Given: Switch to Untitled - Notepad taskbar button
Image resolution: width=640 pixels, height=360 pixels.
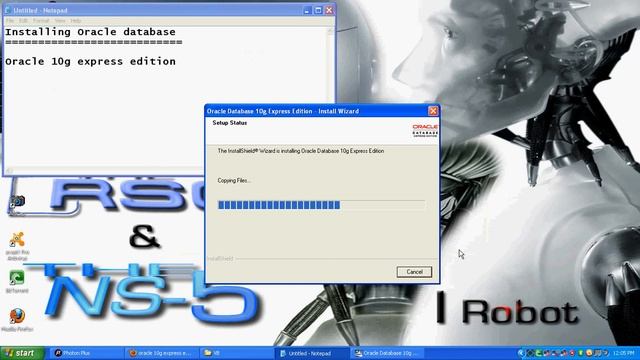Looking at the screenshot, I should (x=311, y=353).
